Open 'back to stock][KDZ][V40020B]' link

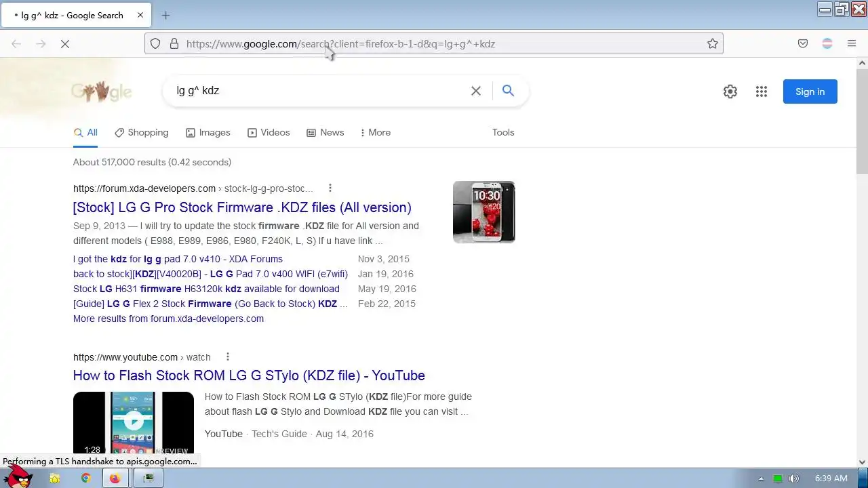coord(210,274)
